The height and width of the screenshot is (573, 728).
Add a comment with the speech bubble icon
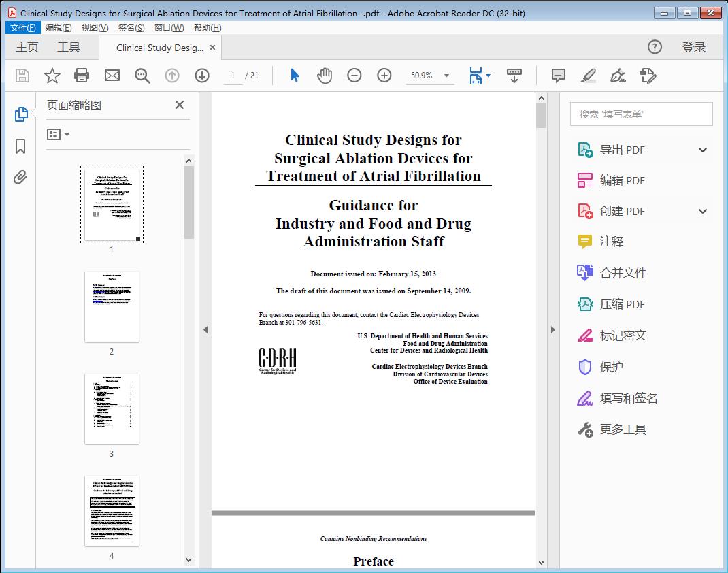tap(557, 76)
